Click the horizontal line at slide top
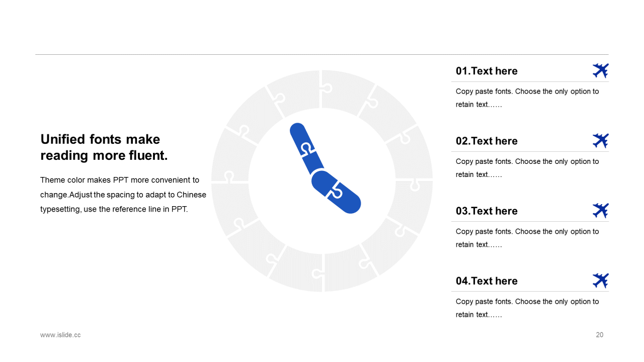This screenshot has width=644, height=362. click(x=322, y=54)
